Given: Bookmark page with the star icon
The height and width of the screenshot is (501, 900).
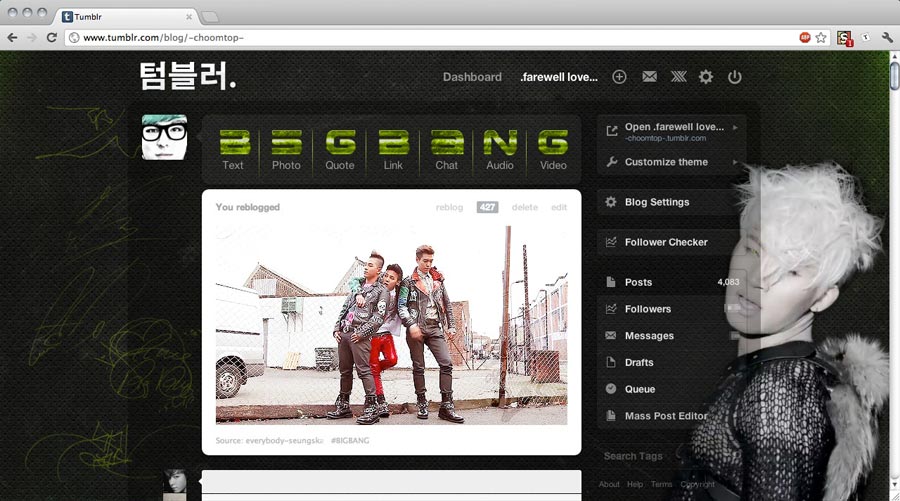Looking at the screenshot, I should tap(821, 38).
